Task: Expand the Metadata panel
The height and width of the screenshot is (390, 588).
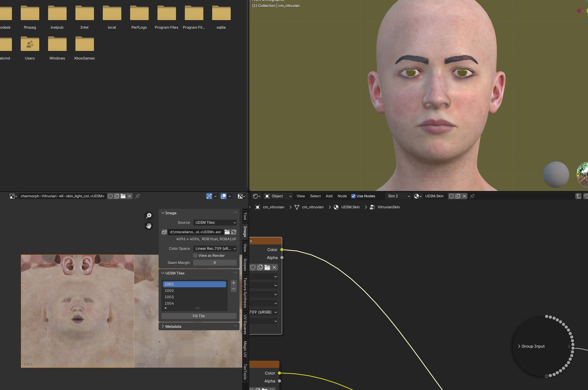Action: [163, 326]
